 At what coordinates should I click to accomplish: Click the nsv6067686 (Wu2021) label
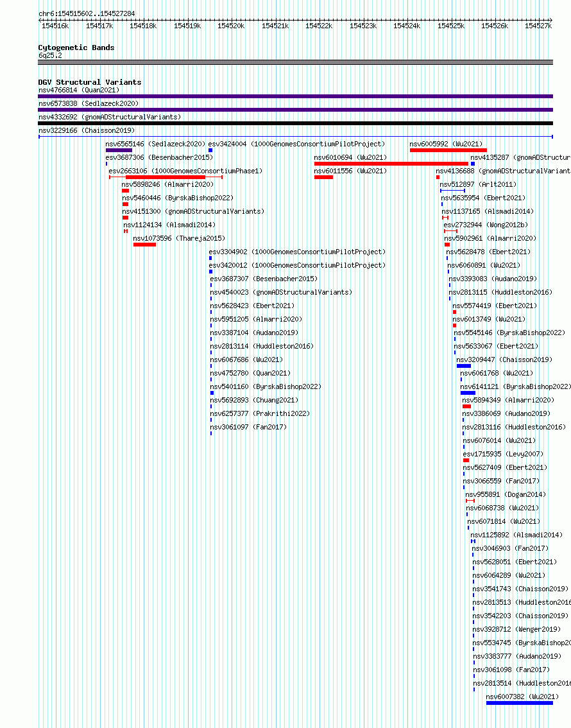[x=246, y=360]
